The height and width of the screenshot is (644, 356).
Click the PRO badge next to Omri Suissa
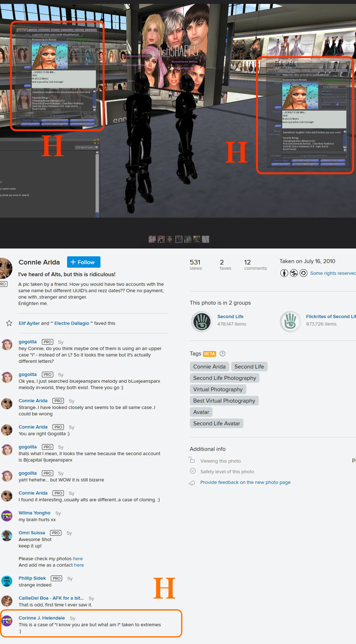(56, 533)
